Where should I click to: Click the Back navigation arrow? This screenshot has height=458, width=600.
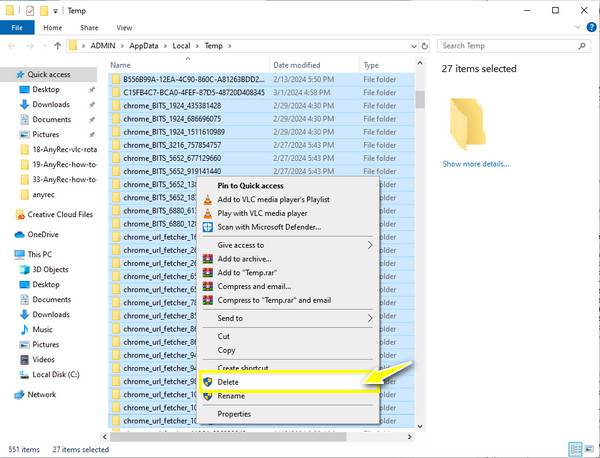tap(12, 46)
